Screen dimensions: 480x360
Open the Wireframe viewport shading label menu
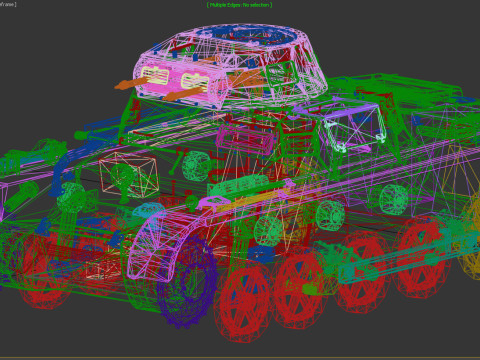point(7,4)
